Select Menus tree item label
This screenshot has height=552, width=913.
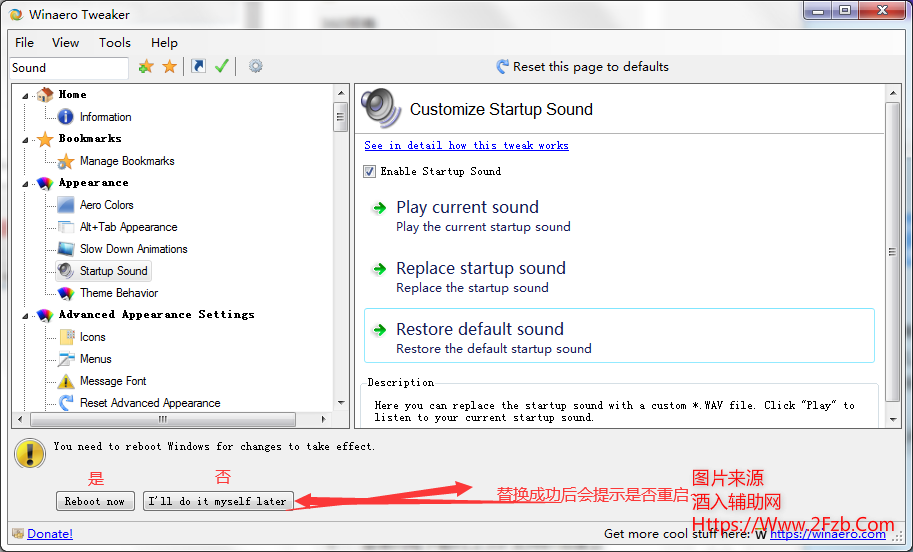point(95,359)
